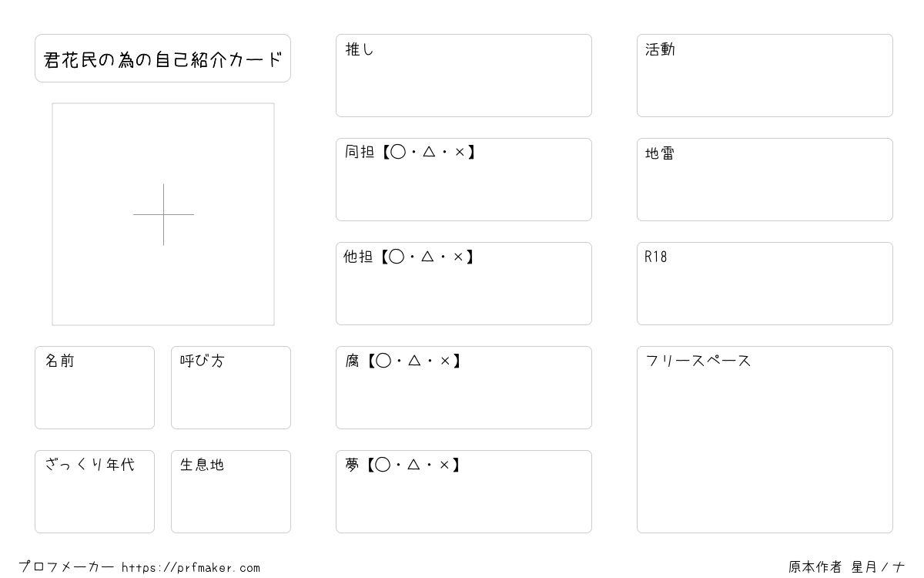Image resolution: width=924 pixels, height=578 pixels.
Task: Click the plus crosshair in the image placeholder
Action: click(x=163, y=214)
